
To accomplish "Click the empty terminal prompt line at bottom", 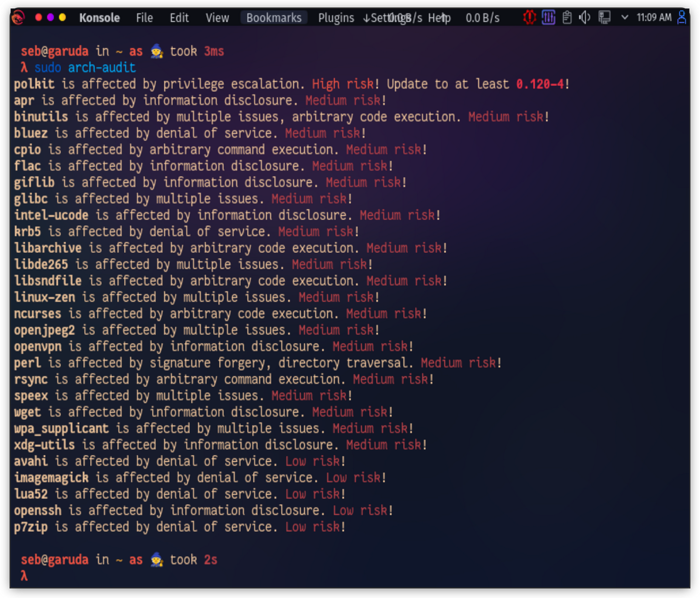I will pos(219,576).
